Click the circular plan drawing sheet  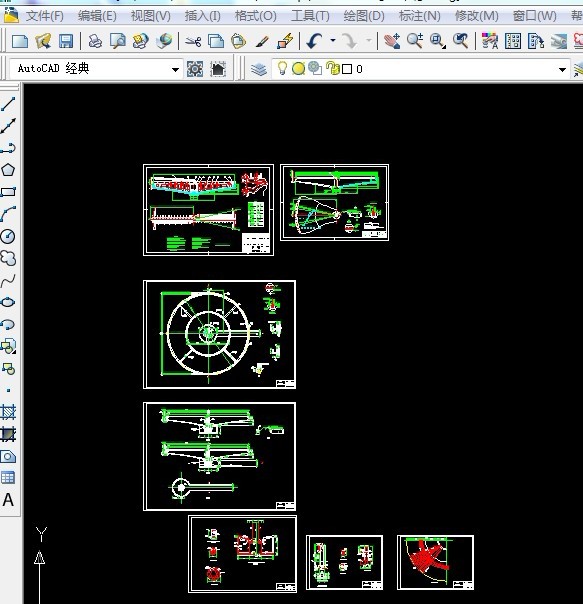(x=219, y=334)
